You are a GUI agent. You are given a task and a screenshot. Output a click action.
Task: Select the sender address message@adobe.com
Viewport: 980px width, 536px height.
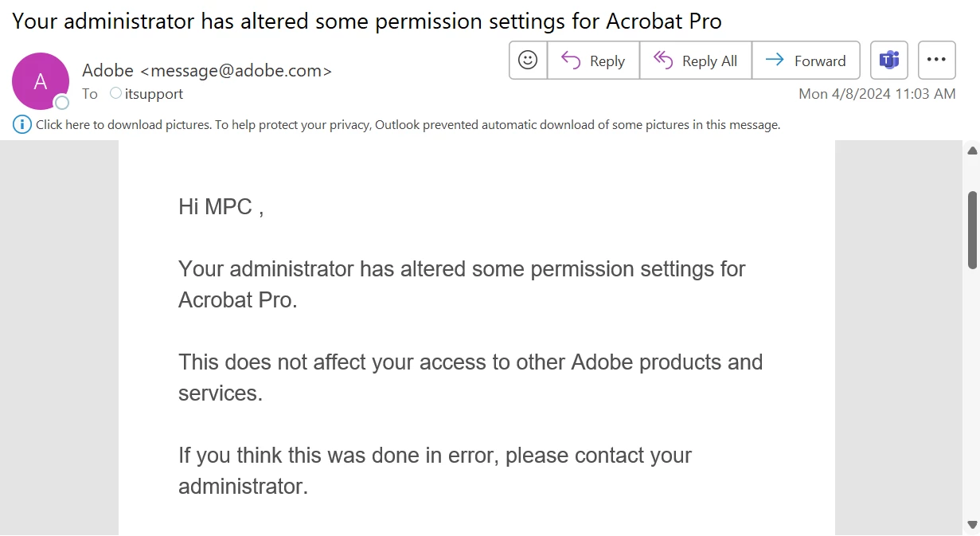click(x=236, y=70)
